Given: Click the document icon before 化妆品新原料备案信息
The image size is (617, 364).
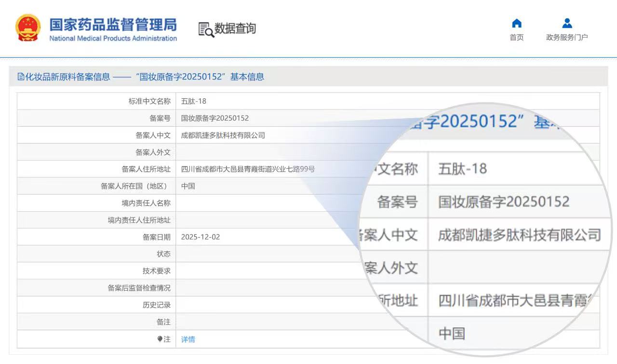Looking at the screenshot, I should tap(21, 77).
